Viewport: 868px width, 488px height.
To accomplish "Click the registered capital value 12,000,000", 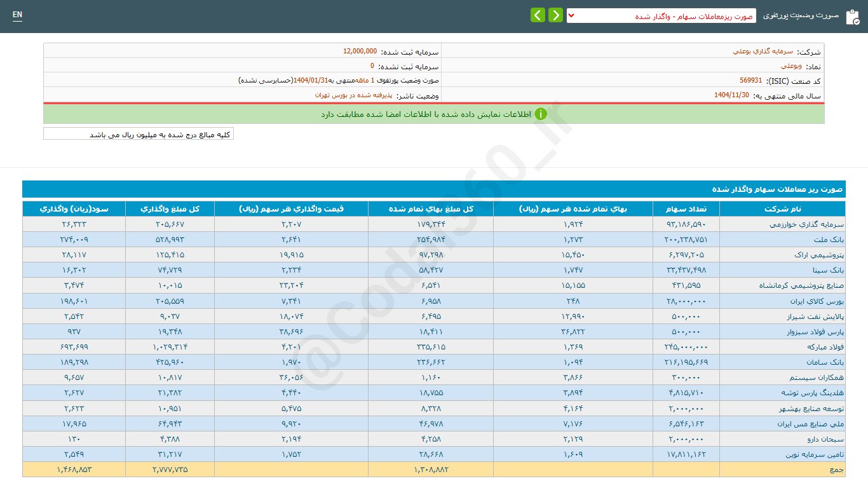I will coord(360,51).
